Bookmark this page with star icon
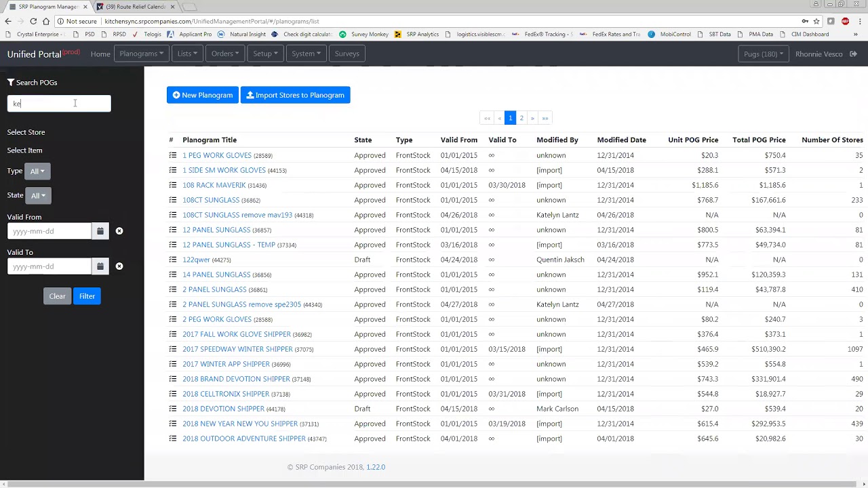This screenshot has height=488, width=868. tap(816, 21)
